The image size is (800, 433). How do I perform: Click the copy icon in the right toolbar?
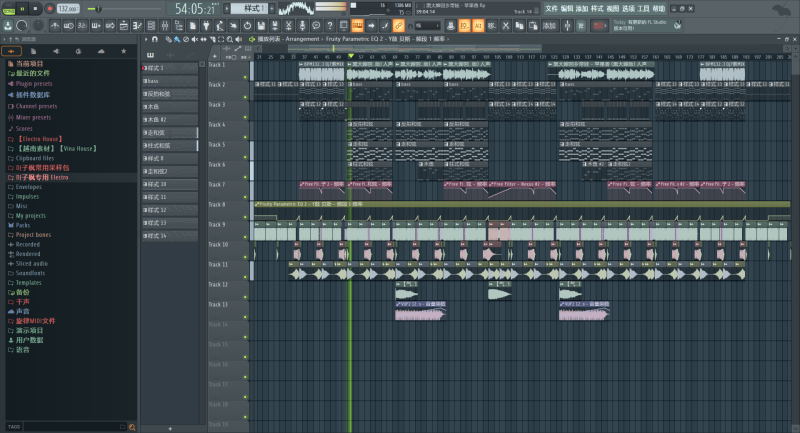[x=519, y=26]
